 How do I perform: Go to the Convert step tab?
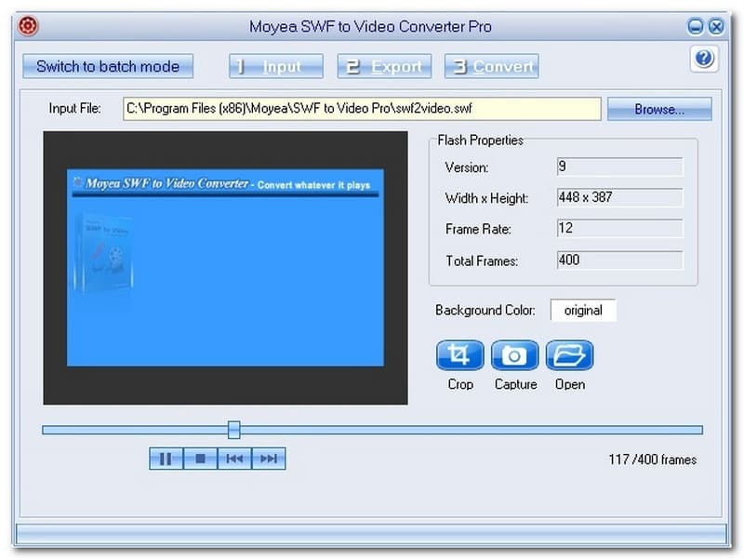click(492, 66)
